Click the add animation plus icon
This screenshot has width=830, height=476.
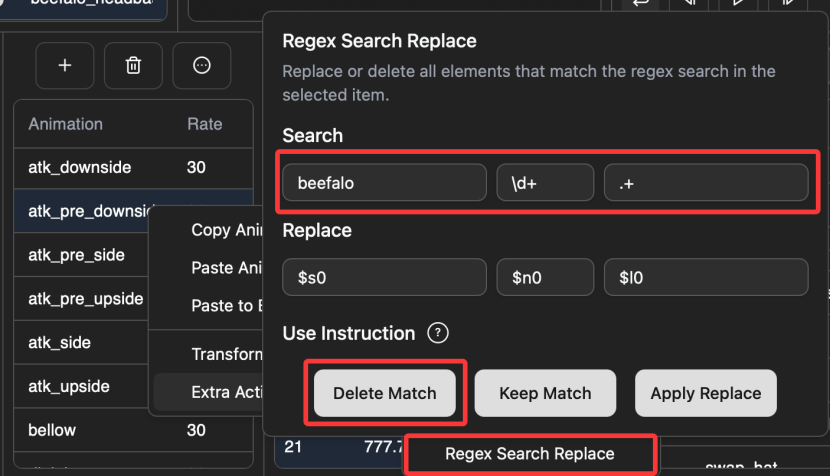[65, 66]
